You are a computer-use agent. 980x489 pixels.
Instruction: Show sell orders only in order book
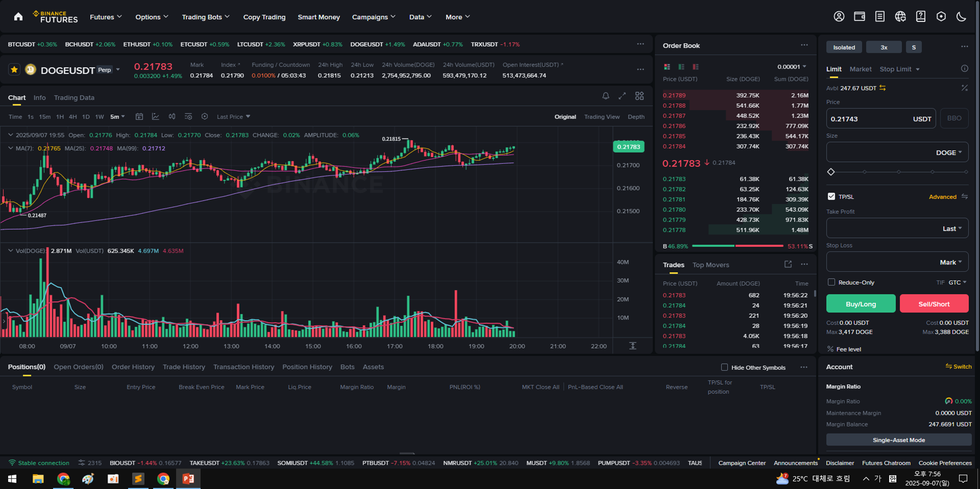tap(696, 67)
